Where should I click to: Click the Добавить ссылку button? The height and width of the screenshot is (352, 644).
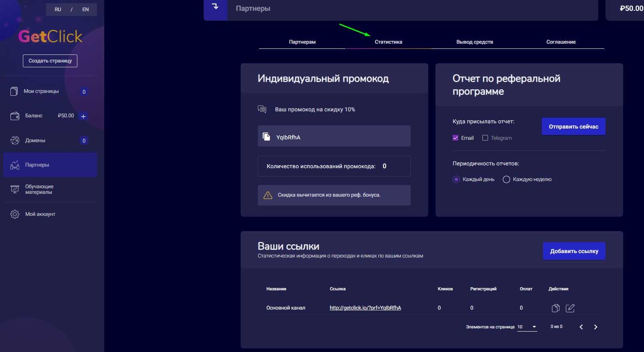[x=574, y=251]
